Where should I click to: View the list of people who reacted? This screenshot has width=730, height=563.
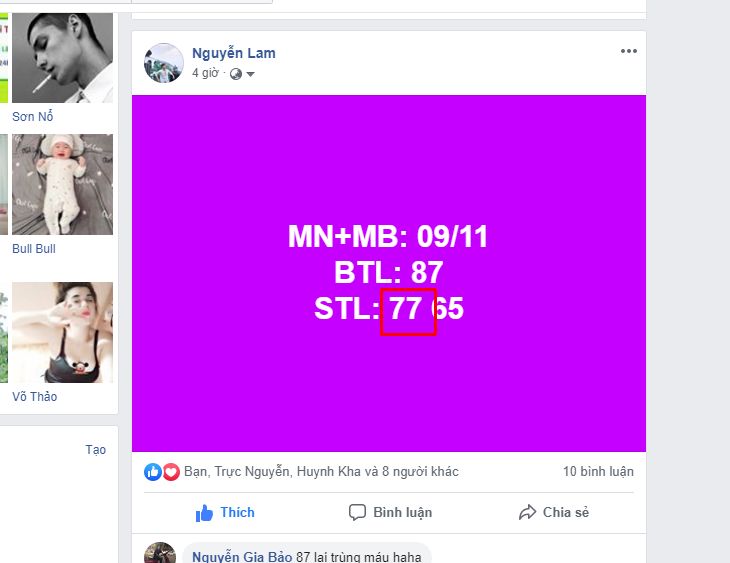click(321, 472)
